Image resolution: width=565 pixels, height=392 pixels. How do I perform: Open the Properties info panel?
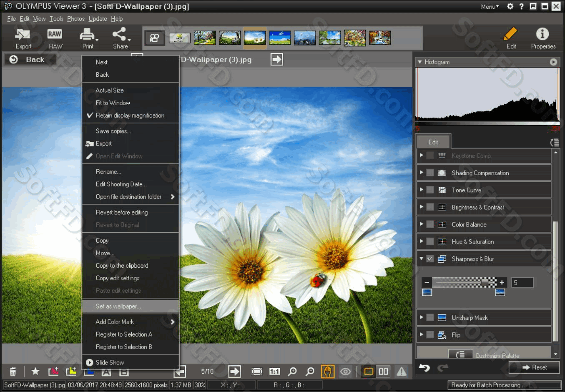[x=543, y=38]
